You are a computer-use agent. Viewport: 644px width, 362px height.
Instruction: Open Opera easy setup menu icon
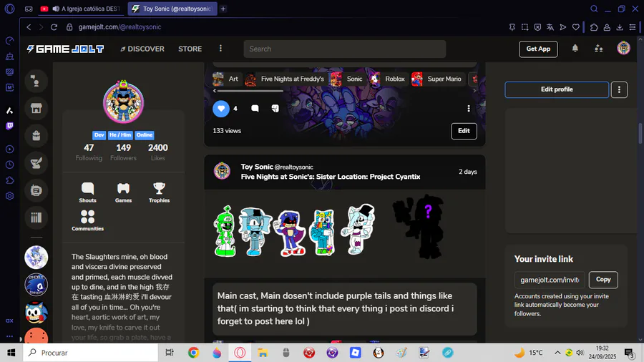633,27
